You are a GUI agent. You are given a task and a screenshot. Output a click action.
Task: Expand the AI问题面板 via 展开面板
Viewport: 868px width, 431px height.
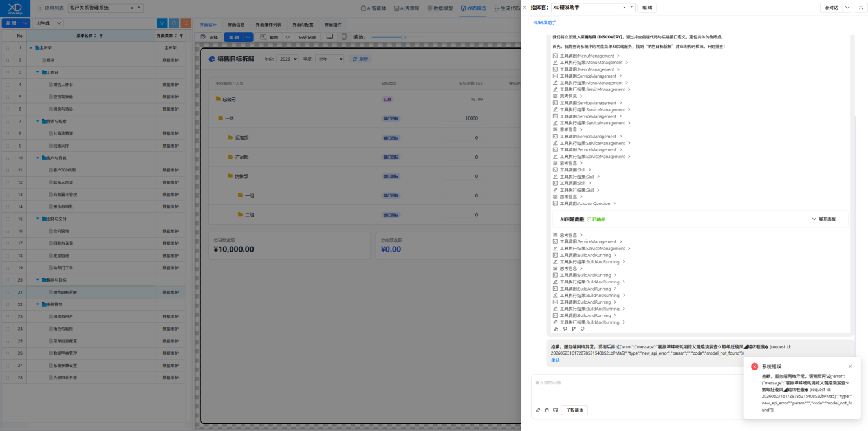(x=824, y=219)
